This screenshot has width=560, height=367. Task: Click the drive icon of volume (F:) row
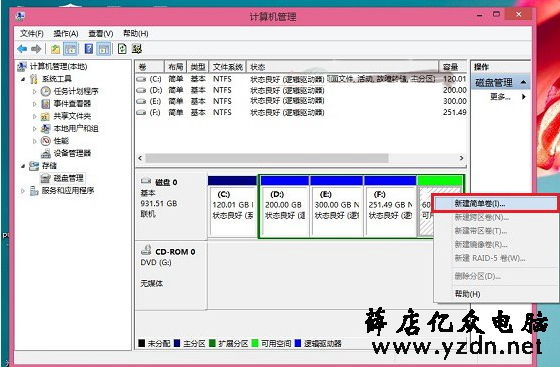(141, 112)
